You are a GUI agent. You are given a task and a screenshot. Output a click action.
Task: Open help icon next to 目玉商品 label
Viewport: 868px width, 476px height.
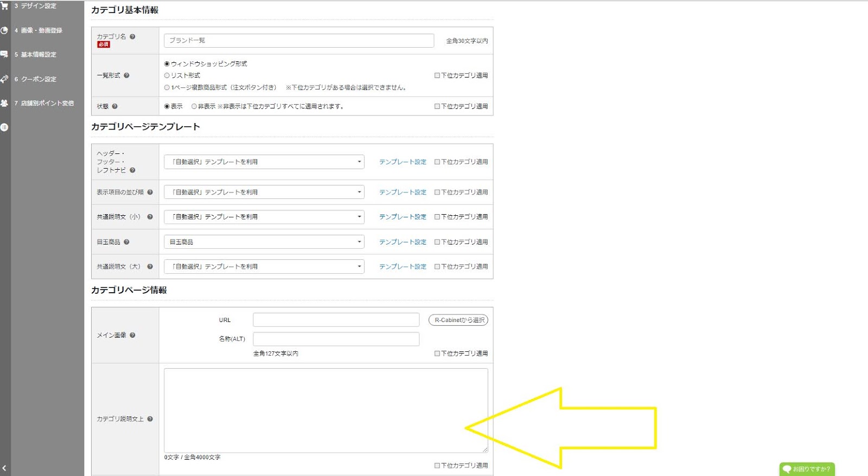tap(126, 242)
